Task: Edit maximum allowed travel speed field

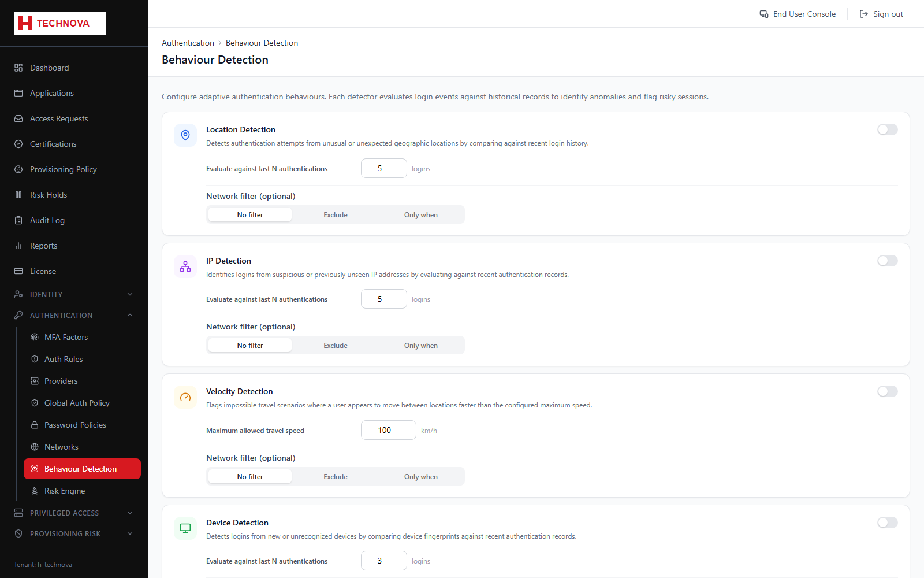Action: (389, 430)
